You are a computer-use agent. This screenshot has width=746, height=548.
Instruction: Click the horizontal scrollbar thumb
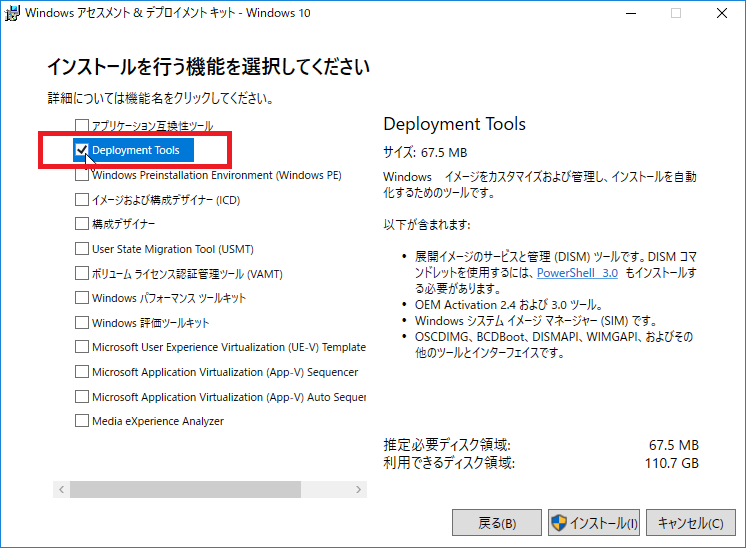point(186,489)
